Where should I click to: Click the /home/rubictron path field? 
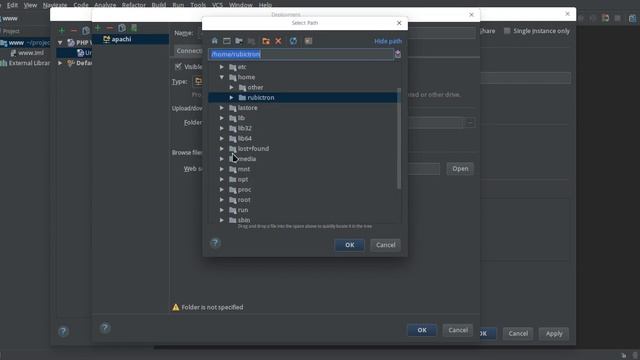pos(301,54)
